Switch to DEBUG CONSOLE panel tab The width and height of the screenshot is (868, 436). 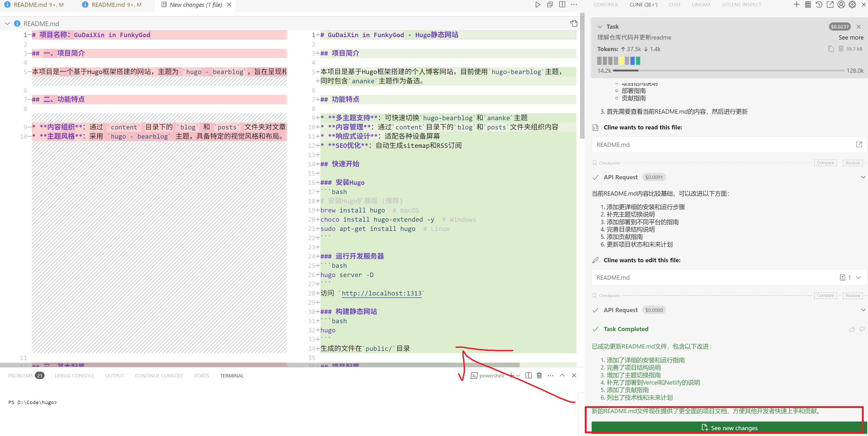click(x=74, y=376)
